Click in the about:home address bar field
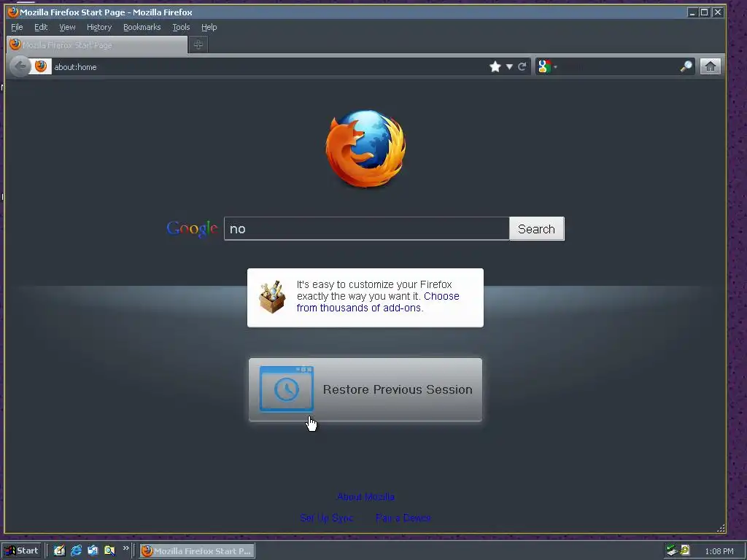 pyautogui.click(x=269, y=66)
